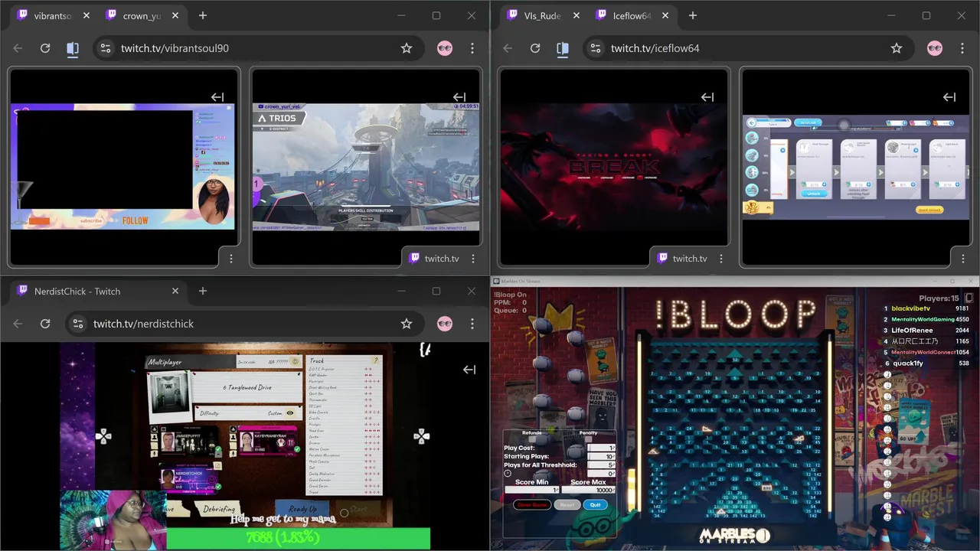Open a new tab in the vibrantsoul90 window

[203, 15]
